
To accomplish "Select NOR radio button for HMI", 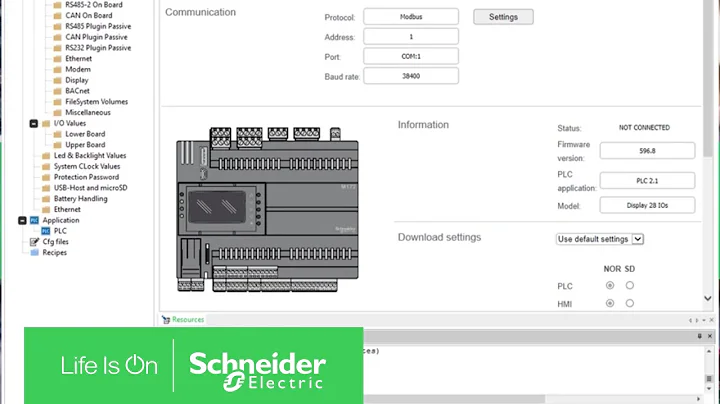I will [x=610, y=303].
